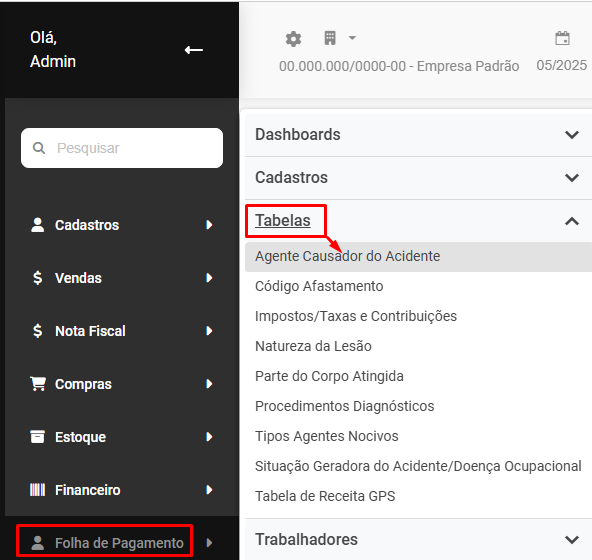Click the Compras shopping cart icon

[38, 384]
